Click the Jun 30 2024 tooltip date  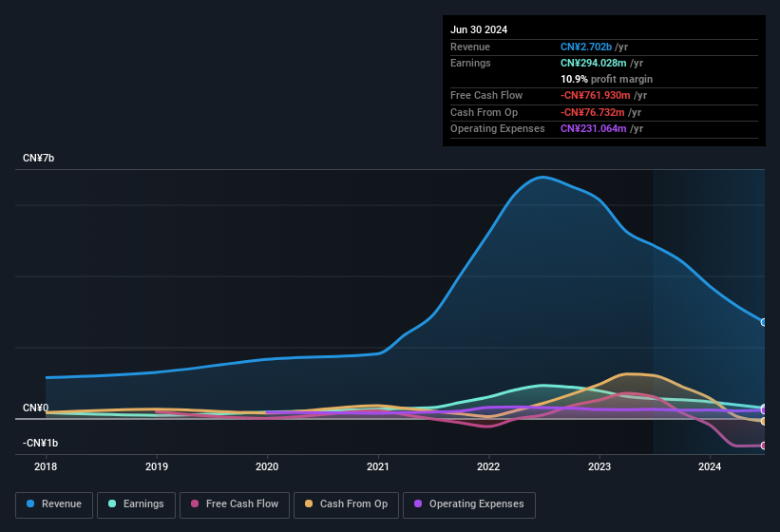pyautogui.click(x=479, y=29)
